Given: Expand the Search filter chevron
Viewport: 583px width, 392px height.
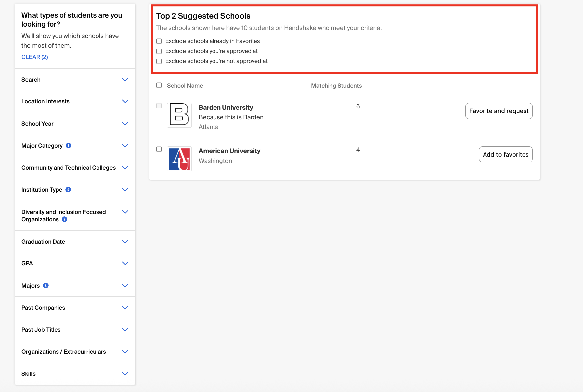Looking at the screenshot, I should click(125, 80).
